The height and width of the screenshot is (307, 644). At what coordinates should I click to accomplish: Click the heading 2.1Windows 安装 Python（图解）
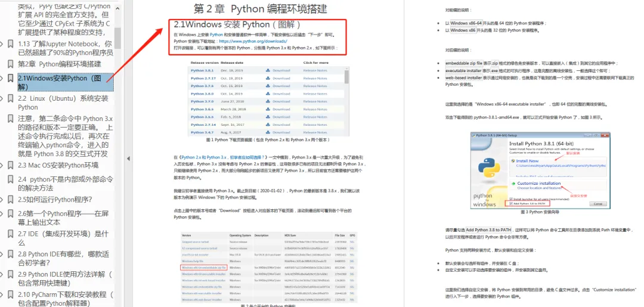coord(238,24)
